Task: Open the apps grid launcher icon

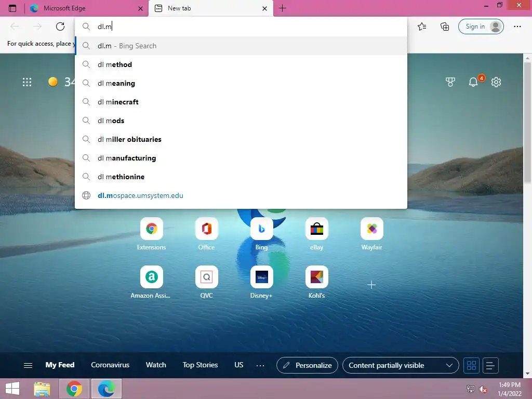Action: [x=27, y=82]
